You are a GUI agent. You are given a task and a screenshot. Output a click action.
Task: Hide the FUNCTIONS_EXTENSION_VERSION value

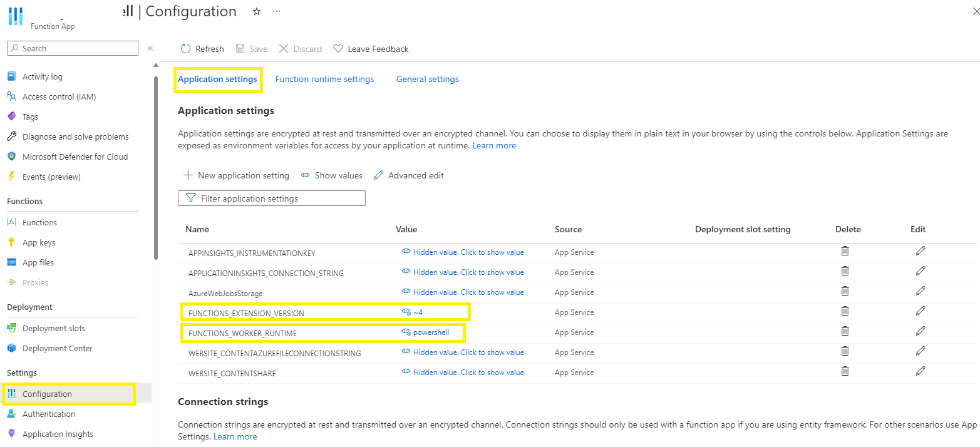coord(406,312)
